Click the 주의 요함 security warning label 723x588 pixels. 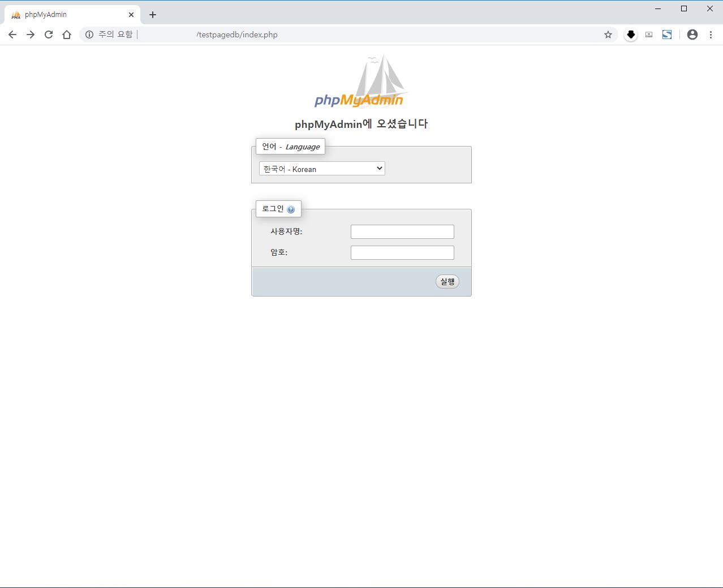[115, 35]
